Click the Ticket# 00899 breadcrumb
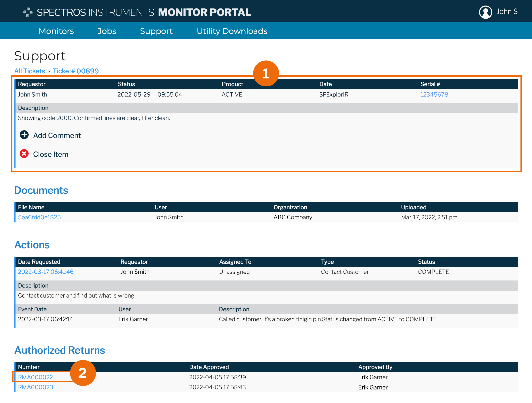Viewport: 532px width, 403px height. click(x=76, y=71)
